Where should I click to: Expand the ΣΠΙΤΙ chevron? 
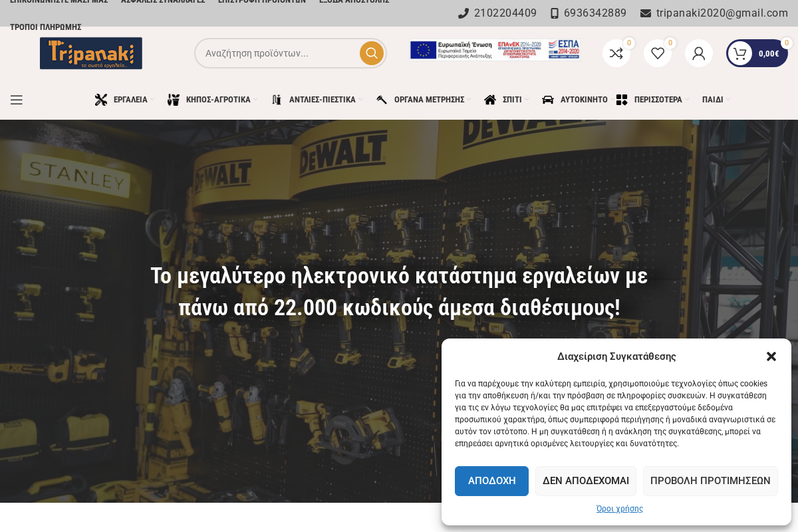(x=527, y=100)
